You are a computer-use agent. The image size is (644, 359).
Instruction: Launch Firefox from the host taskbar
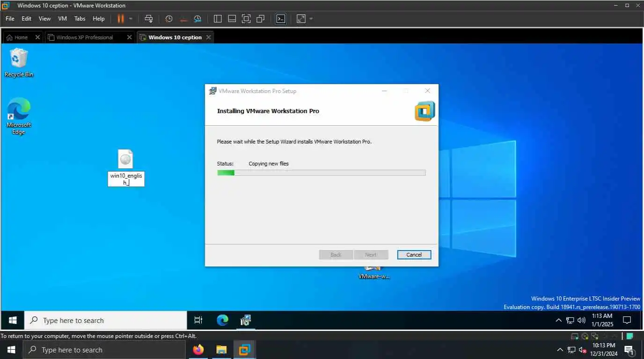(x=198, y=350)
